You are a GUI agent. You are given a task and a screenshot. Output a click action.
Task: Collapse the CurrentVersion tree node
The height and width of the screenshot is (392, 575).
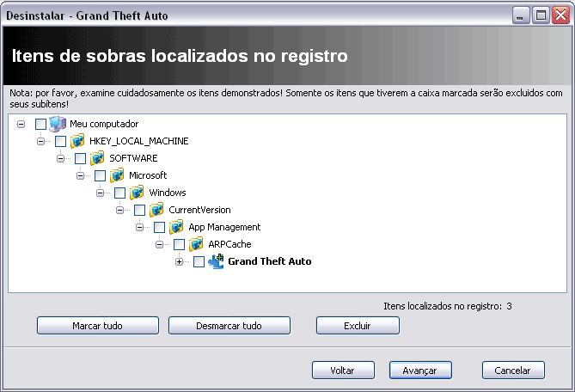120,210
